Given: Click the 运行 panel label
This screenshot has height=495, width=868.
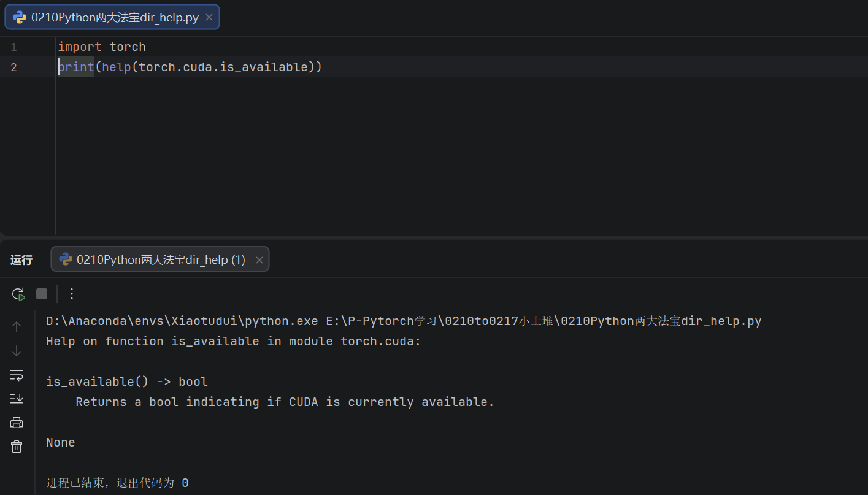Looking at the screenshot, I should pos(21,260).
